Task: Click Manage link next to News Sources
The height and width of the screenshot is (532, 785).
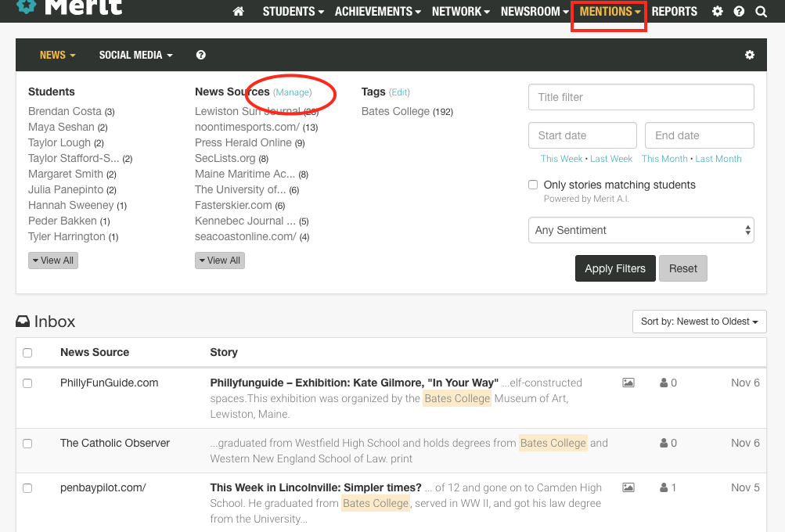Action: click(293, 92)
